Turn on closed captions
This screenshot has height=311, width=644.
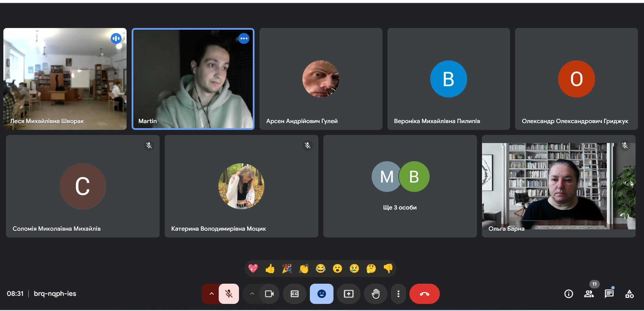[294, 294]
